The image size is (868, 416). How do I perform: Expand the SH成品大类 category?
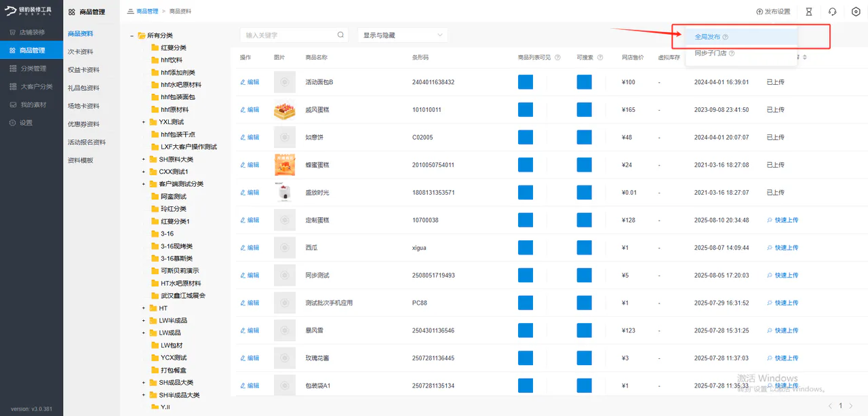coord(144,383)
